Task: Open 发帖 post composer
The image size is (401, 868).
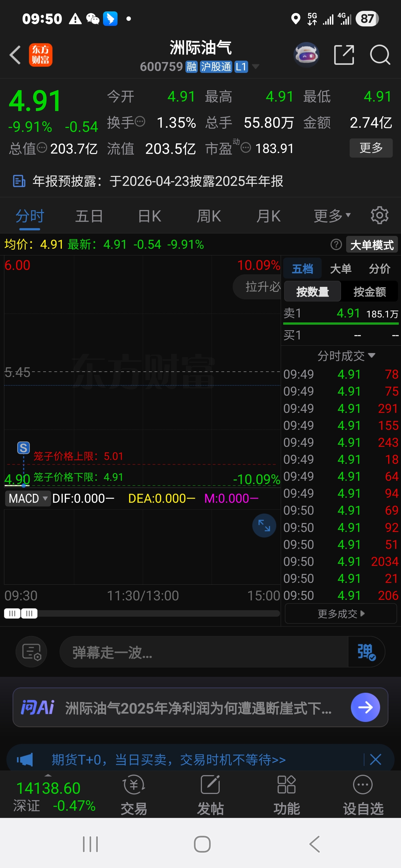Action: (x=210, y=795)
